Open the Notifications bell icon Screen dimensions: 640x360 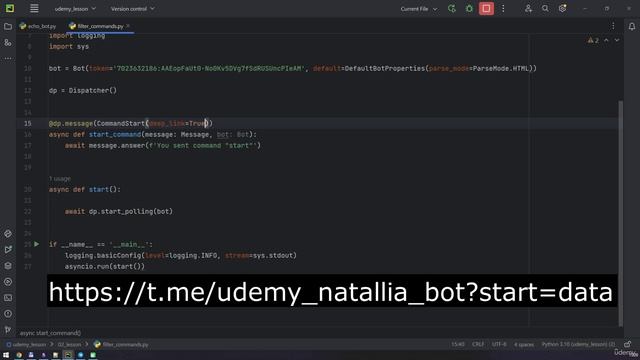click(x=632, y=27)
